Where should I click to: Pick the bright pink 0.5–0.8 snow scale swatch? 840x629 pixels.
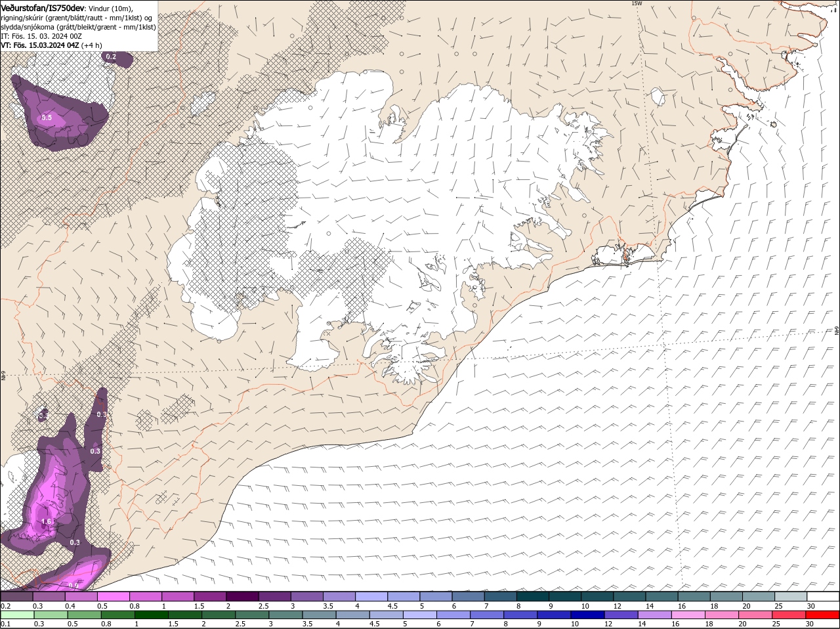click(114, 597)
